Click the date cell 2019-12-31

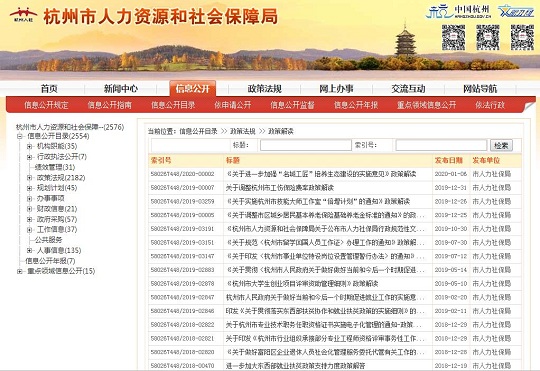[451, 188]
